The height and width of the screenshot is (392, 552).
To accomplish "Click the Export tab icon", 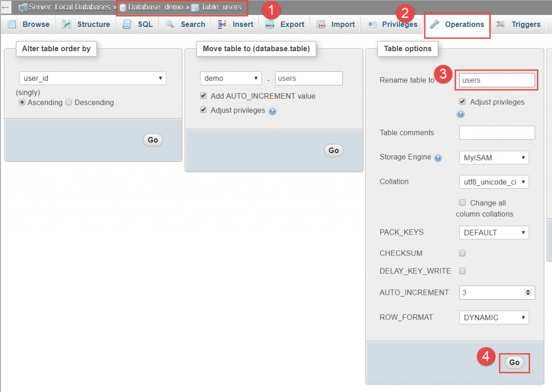I will [270, 24].
